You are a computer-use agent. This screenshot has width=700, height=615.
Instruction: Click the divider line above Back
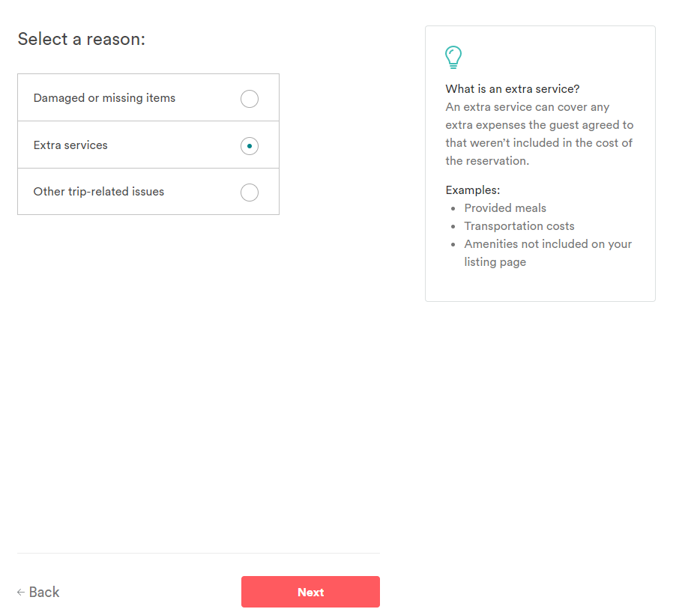(199, 554)
